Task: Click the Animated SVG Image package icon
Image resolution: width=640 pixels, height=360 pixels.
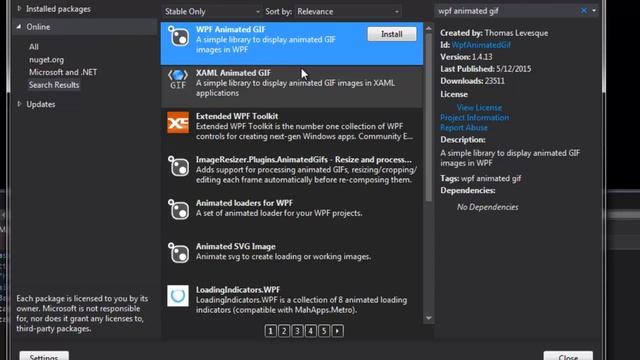Action: tap(178, 253)
